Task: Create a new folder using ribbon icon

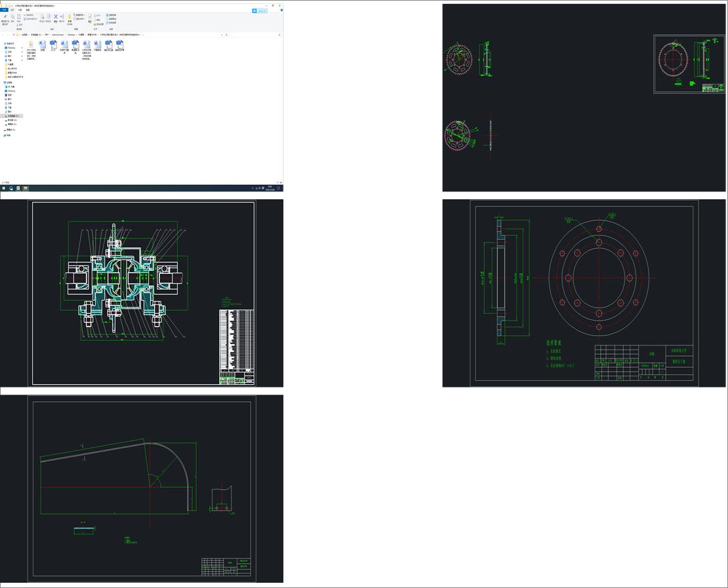Action: 70,18
